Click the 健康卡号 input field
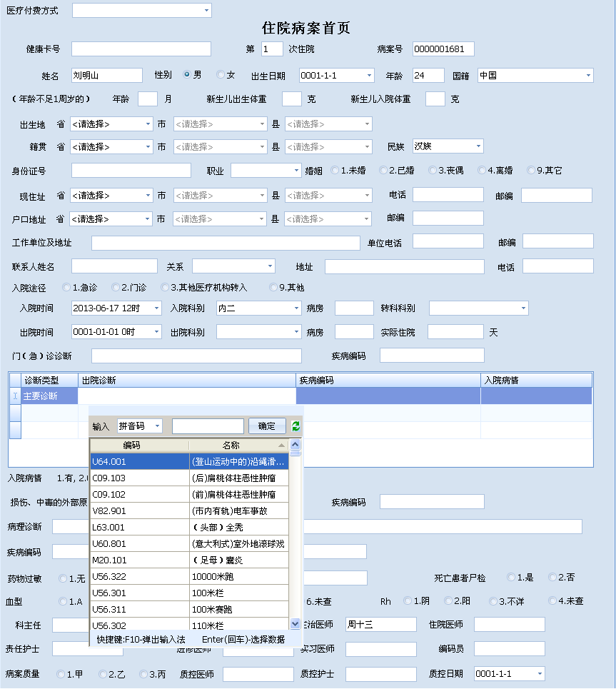 [x=141, y=49]
